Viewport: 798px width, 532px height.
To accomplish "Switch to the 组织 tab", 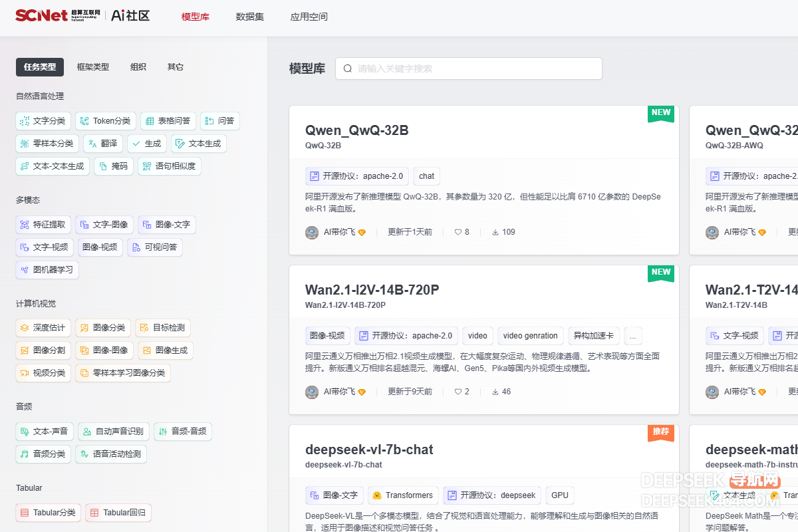I will click(138, 67).
